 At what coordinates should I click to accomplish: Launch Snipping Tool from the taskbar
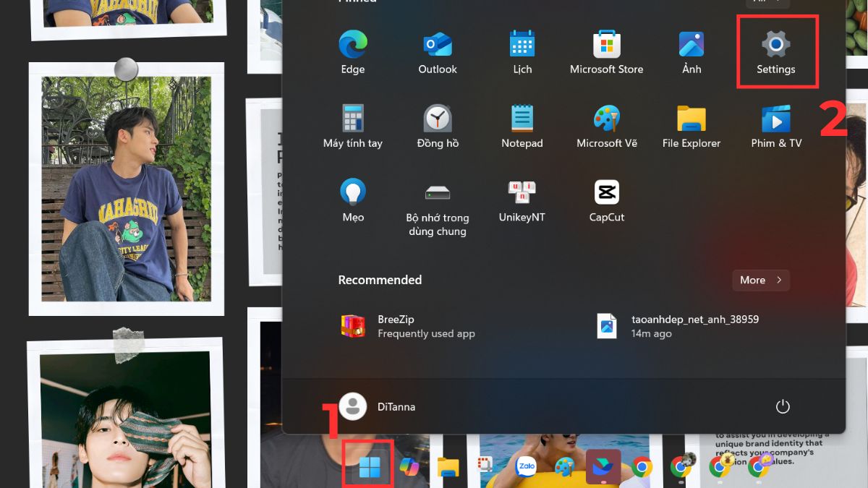(485, 466)
